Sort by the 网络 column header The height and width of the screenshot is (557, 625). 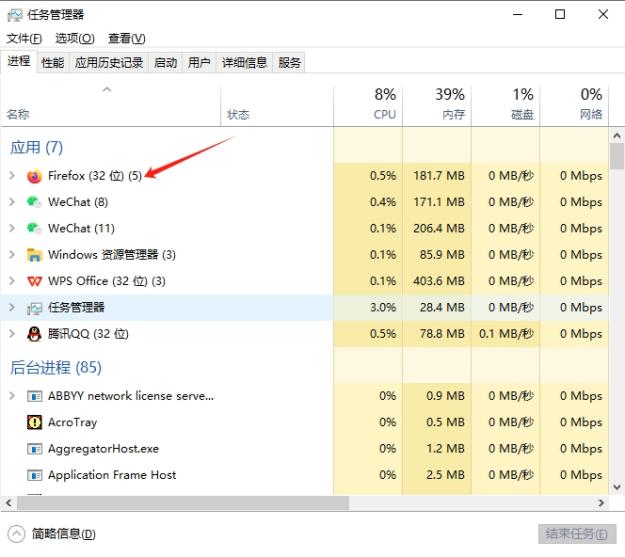click(574, 106)
